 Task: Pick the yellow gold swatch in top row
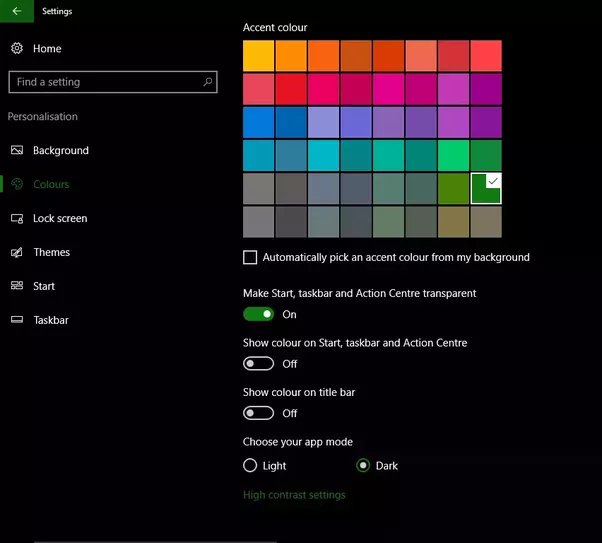[258, 56]
